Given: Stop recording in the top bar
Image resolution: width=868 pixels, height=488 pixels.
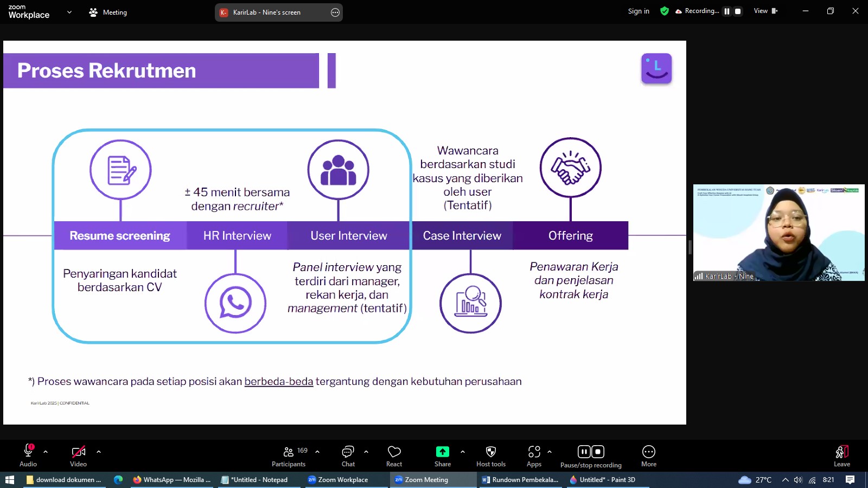Looking at the screenshot, I should click(738, 11).
